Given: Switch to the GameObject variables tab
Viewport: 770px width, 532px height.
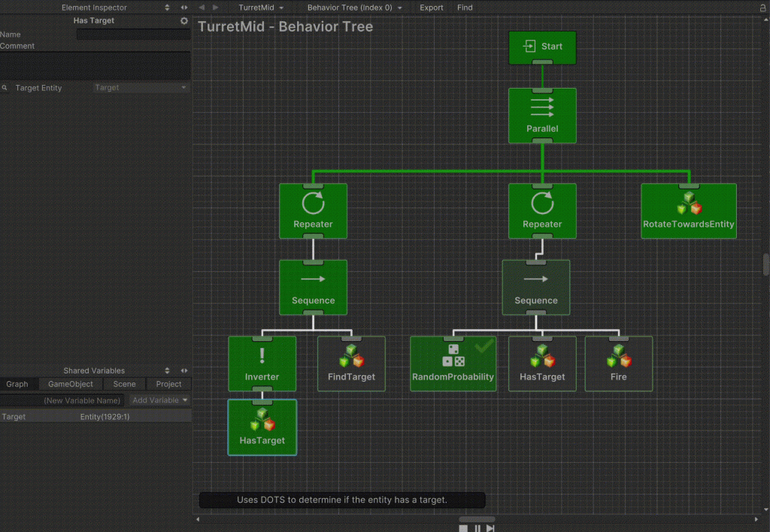Looking at the screenshot, I should 71,384.
